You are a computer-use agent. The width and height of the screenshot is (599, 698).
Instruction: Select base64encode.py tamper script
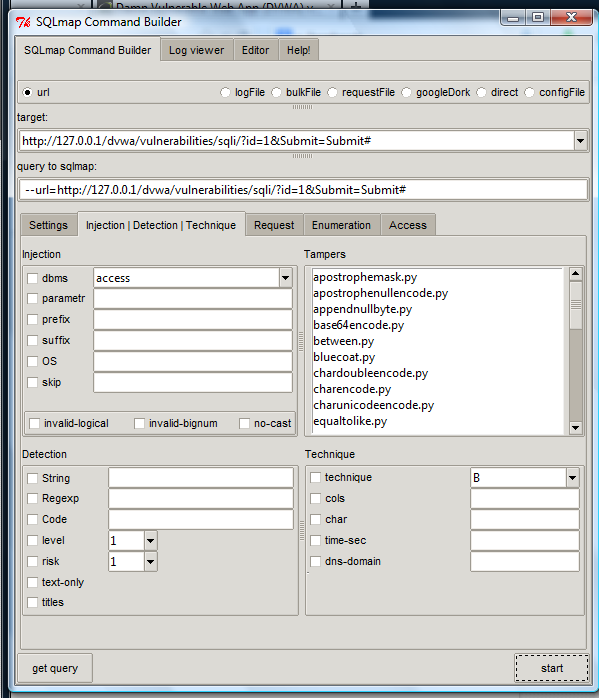pos(358,325)
